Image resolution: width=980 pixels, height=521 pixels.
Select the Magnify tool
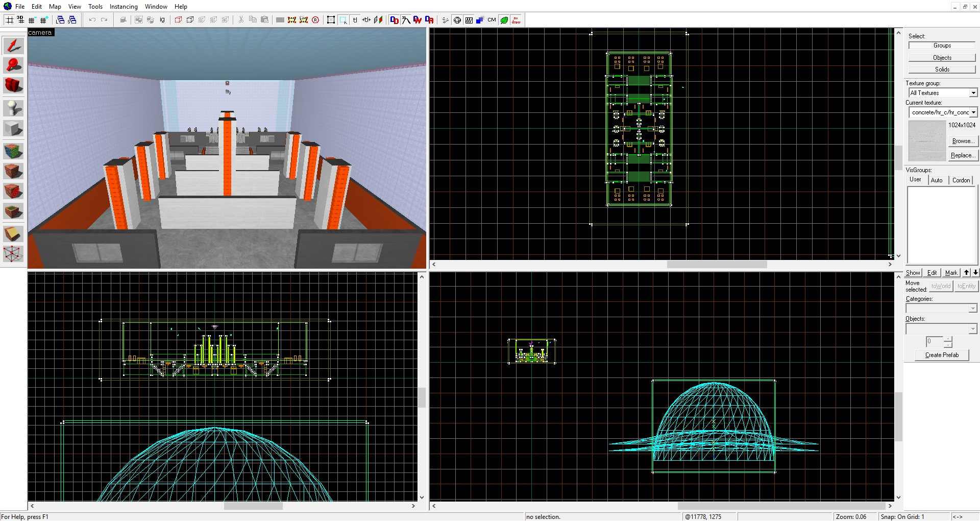[x=13, y=65]
